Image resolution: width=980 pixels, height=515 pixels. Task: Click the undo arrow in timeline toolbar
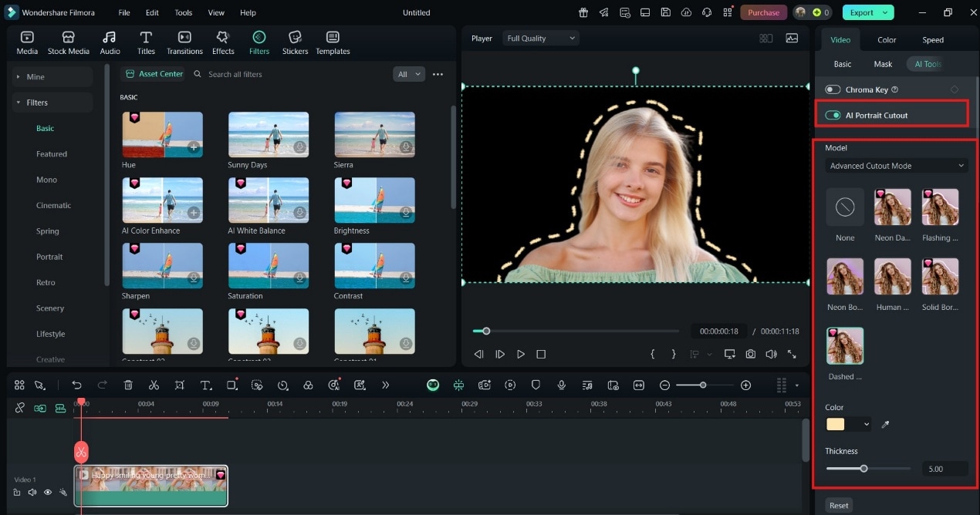(76, 385)
